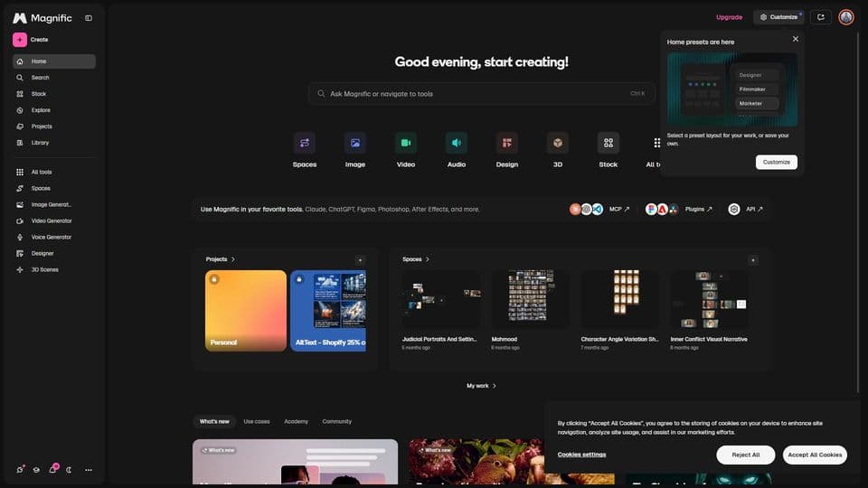The image size is (868, 488).
Task: Open the API link
Action: pos(754,209)
